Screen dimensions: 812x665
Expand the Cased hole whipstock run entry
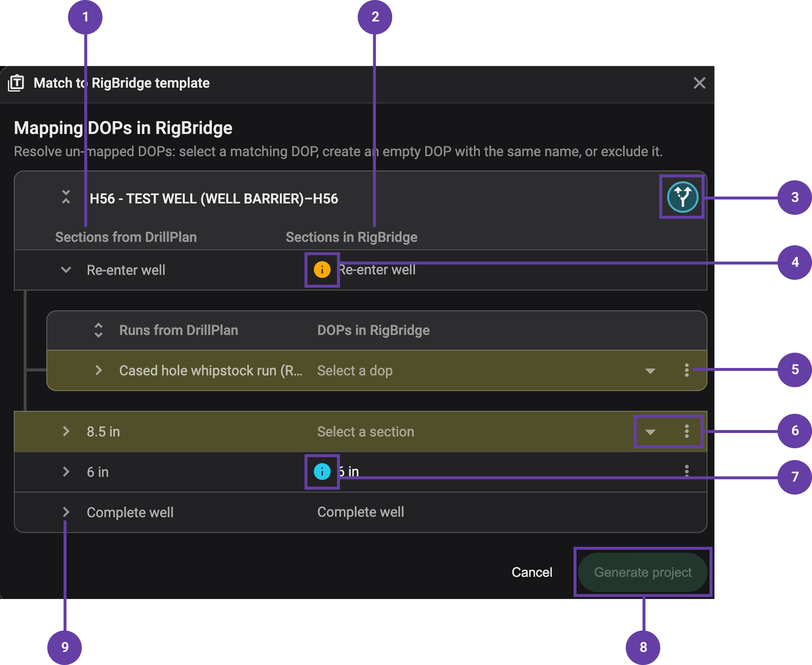click(99, 370)
